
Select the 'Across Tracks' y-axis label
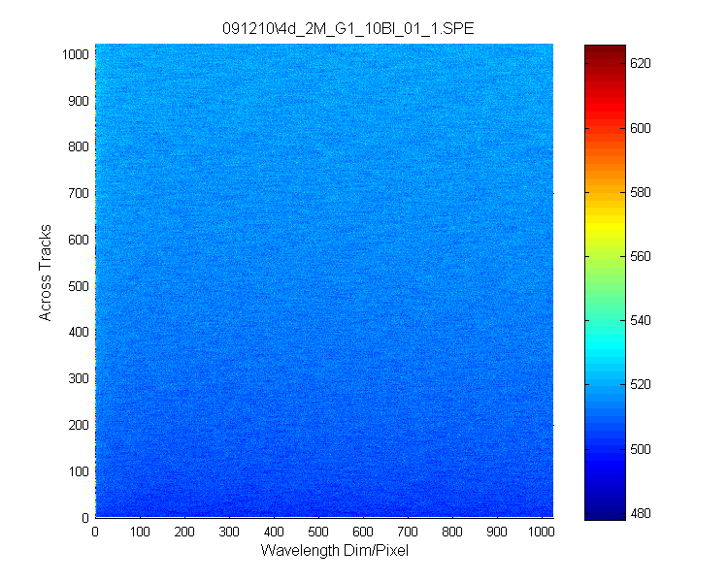click(x=45, y=273)
